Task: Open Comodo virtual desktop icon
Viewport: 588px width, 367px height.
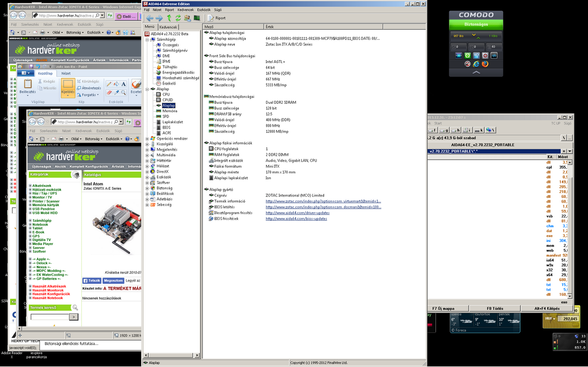Action: [x=476, y=56]
